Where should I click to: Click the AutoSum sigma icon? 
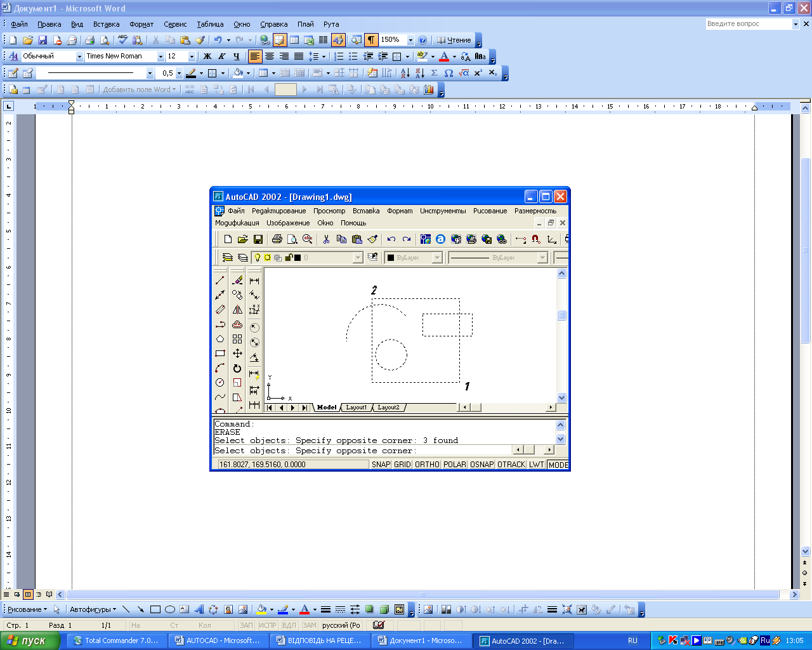434,73
